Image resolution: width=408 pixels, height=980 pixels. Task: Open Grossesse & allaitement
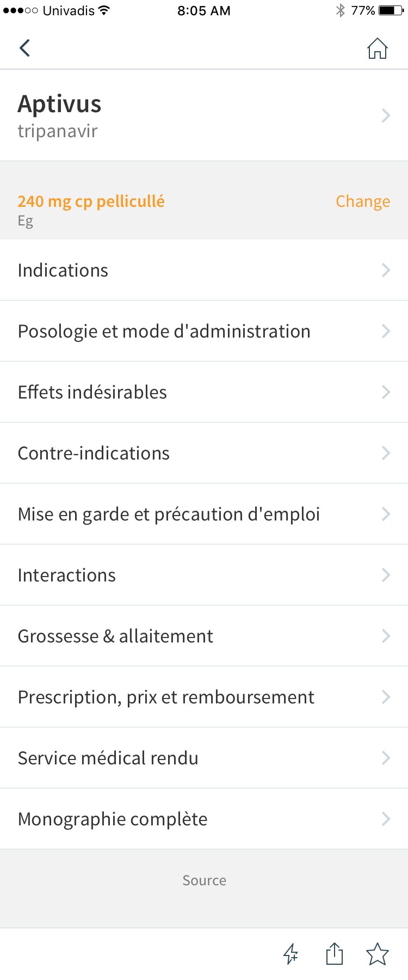[x=204, y=636]
